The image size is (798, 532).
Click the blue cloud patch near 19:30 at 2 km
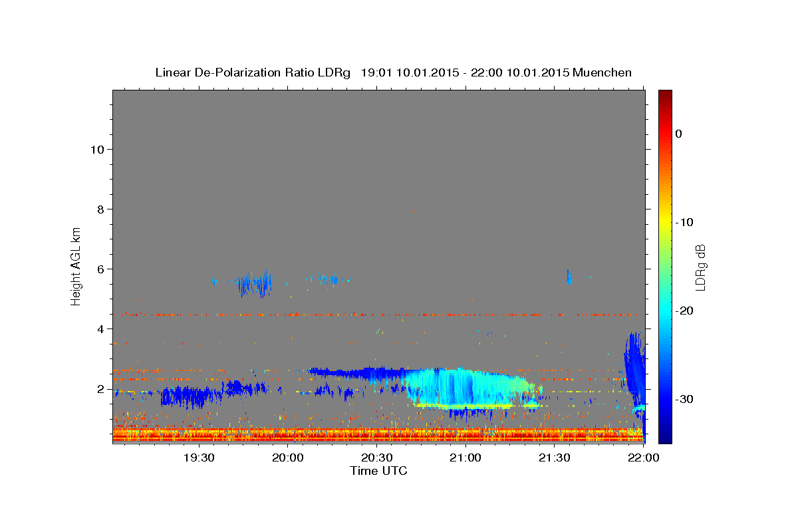pyautogui.click(x=190, y=397)
